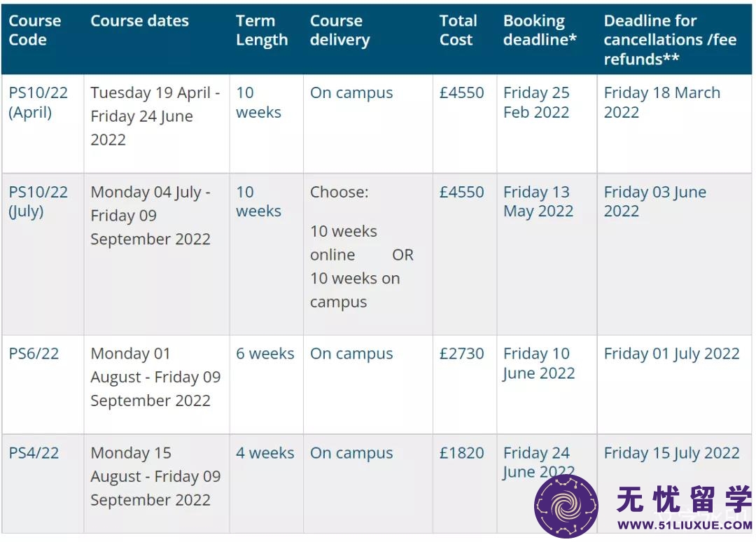
Task: Select the £2730 total cost cell
Action: tap(461, 354)
